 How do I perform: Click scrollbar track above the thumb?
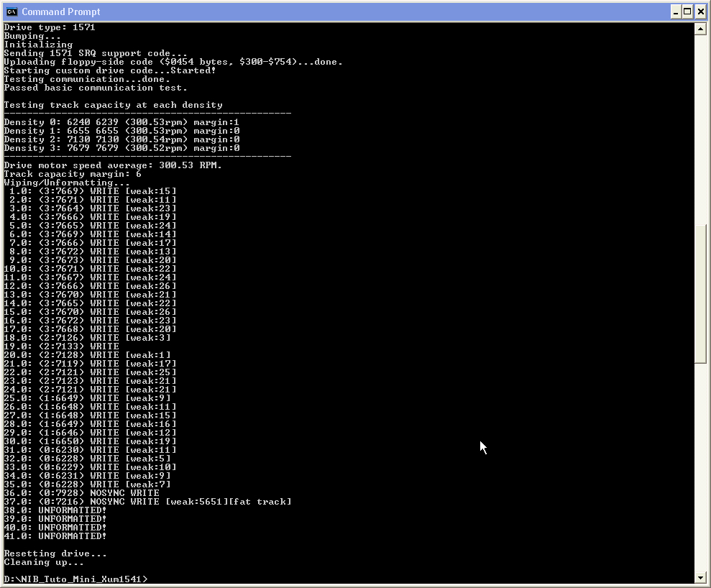coord(700,129)
